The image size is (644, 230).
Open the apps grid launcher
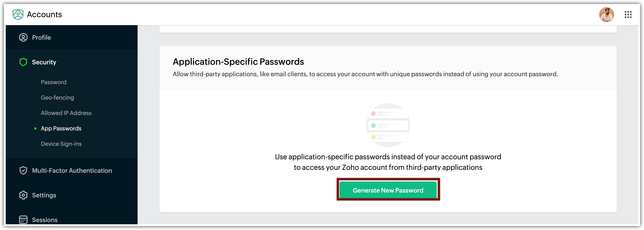point(628,15)
